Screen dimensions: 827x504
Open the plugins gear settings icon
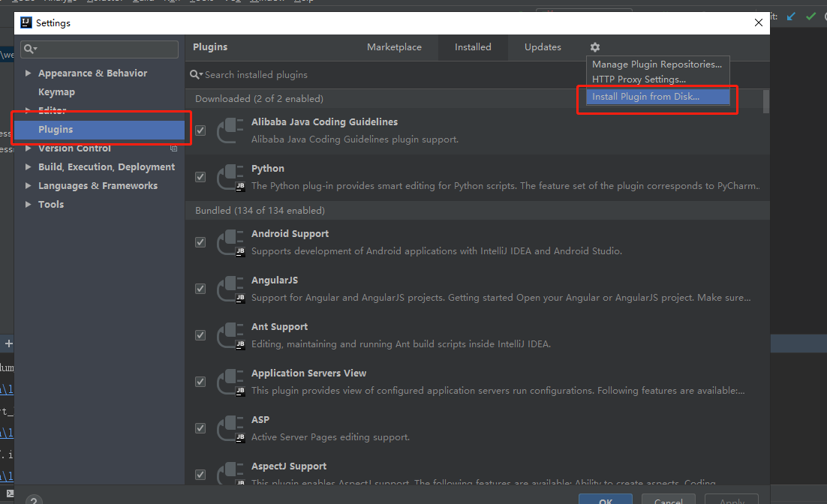595,47
